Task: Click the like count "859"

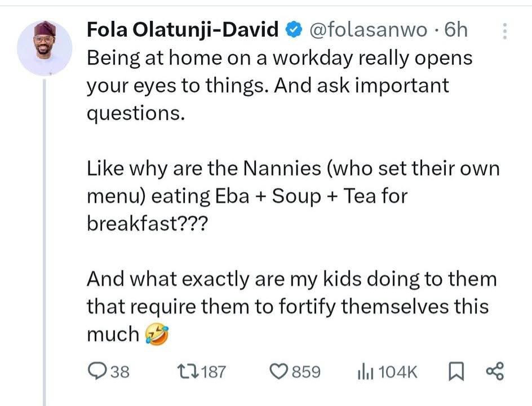Action: (x=309, y=372)
